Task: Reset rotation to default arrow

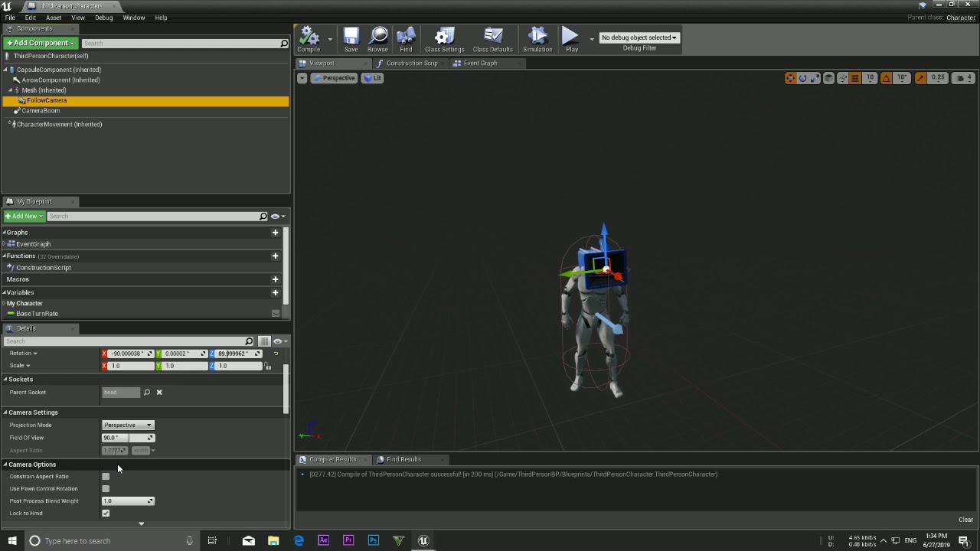Action: click(276, 354)
